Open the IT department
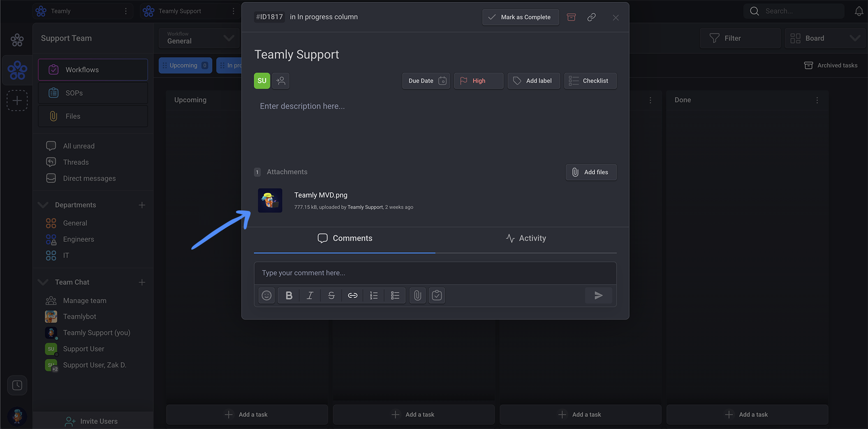The image size is (868, 429). [x=66, y=255]
